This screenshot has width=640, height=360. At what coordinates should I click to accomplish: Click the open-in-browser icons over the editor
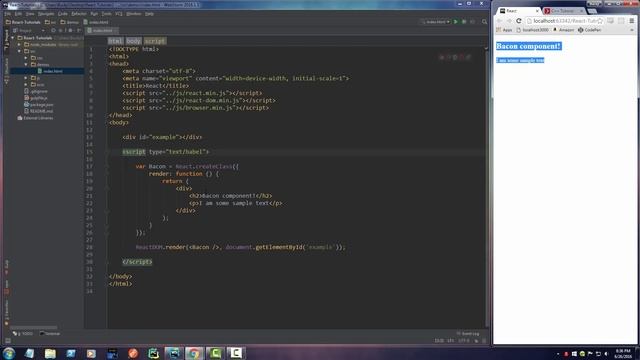[455, 57]
